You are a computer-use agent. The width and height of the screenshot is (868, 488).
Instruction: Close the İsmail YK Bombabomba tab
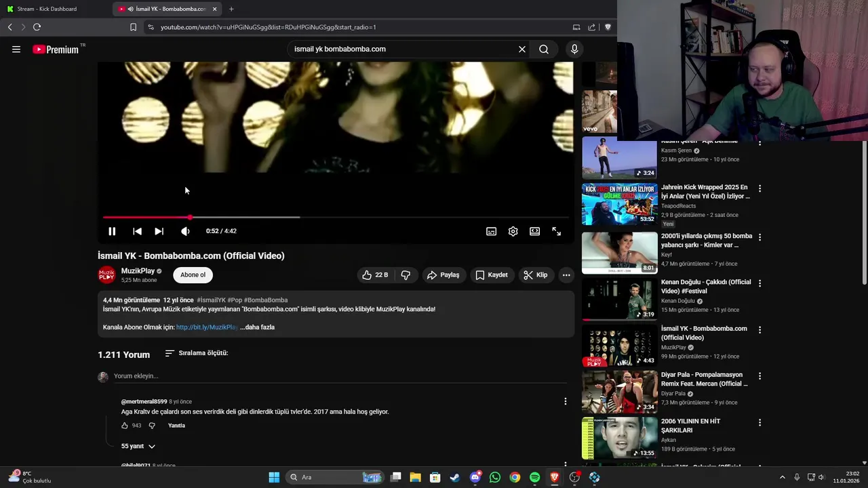tap(214, 9)
